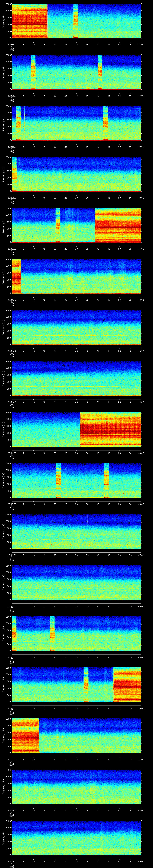Open the 20:46:00 spectrogram panel
This screenshot has height=868, width=153.
pos(76,531)
